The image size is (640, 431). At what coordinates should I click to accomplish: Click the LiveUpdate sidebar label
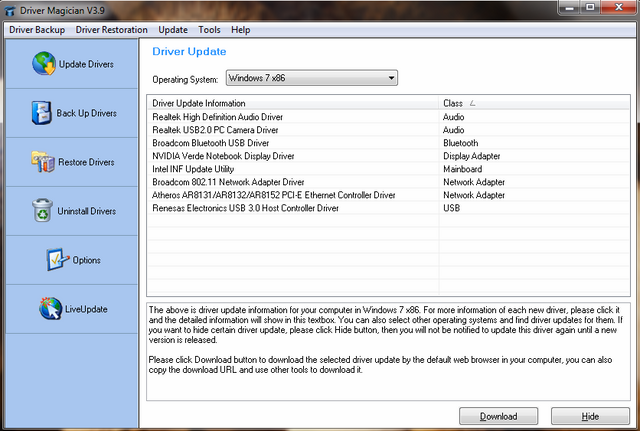point(86,309)
